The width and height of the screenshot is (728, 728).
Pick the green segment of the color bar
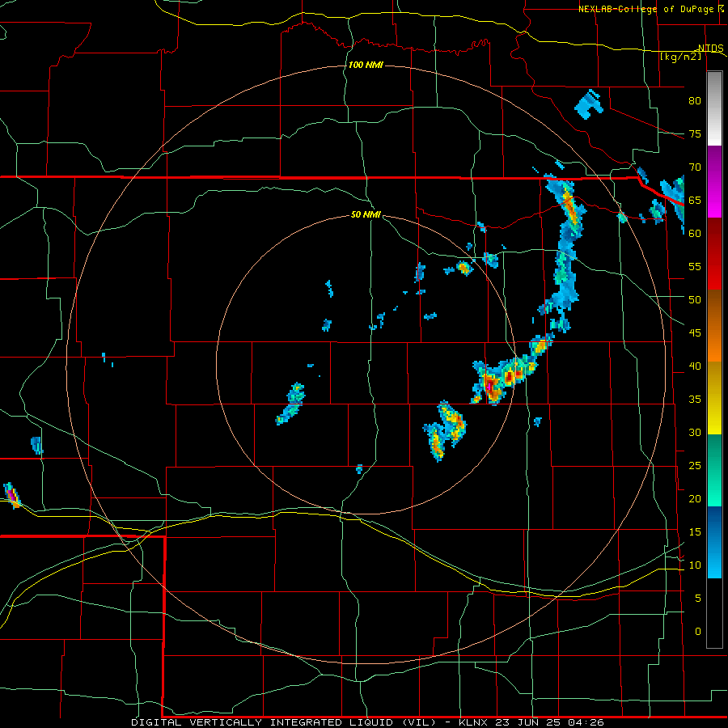pos(714,470)
